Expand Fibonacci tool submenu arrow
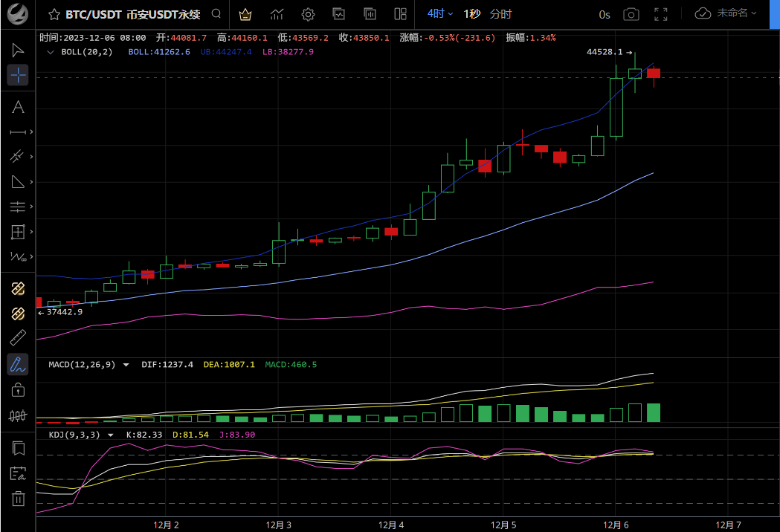This screenshot has width=780, height=532. click(31, 207)
